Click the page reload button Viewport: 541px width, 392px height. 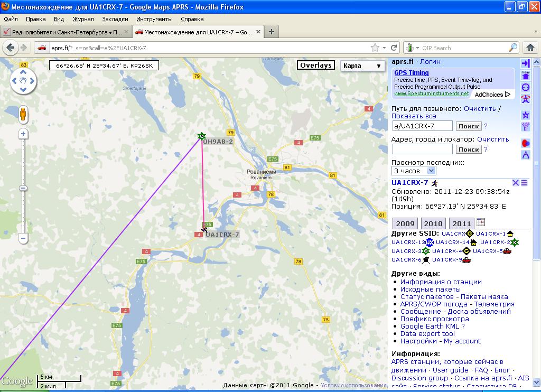[x=394, y=48]
